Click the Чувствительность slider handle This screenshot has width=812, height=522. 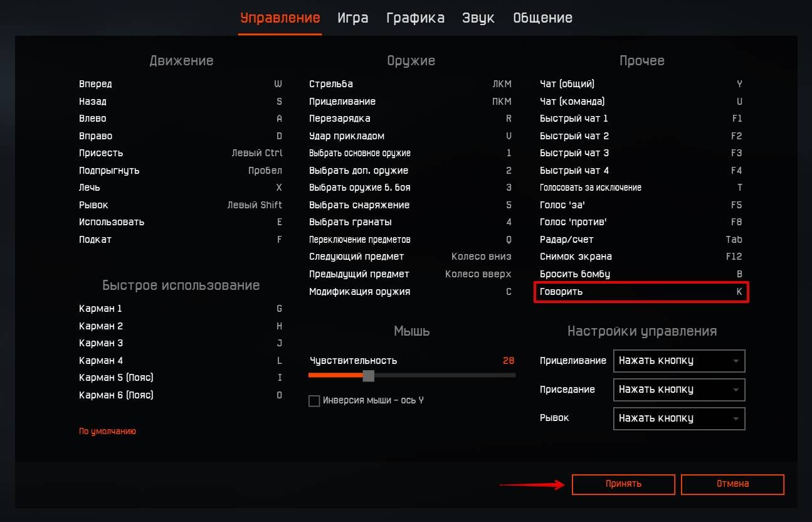[369, 376]
